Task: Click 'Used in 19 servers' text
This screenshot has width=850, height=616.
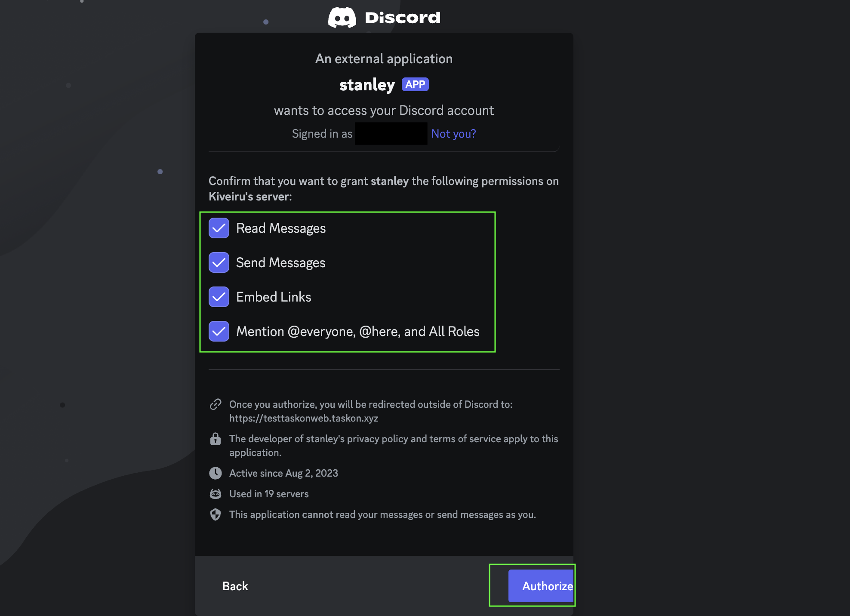Action: [269, 494]
